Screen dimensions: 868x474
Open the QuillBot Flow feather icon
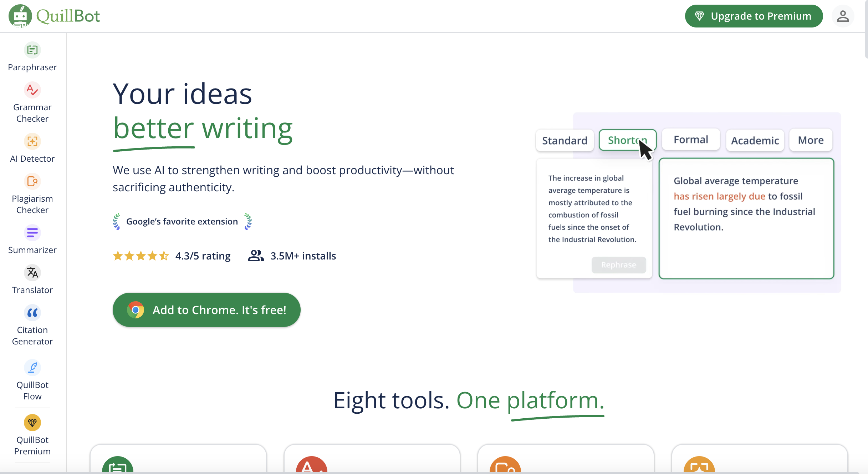(32, 368)
